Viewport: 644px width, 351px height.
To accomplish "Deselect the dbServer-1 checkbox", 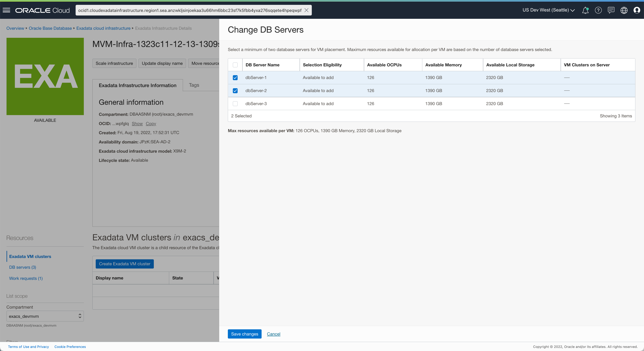I will [x=235, y=77].
